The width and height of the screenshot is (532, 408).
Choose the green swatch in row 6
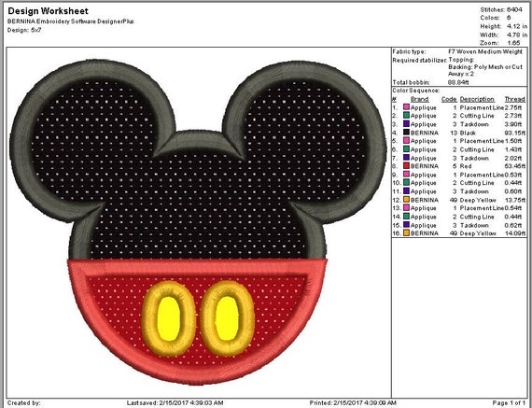[406, 149]
